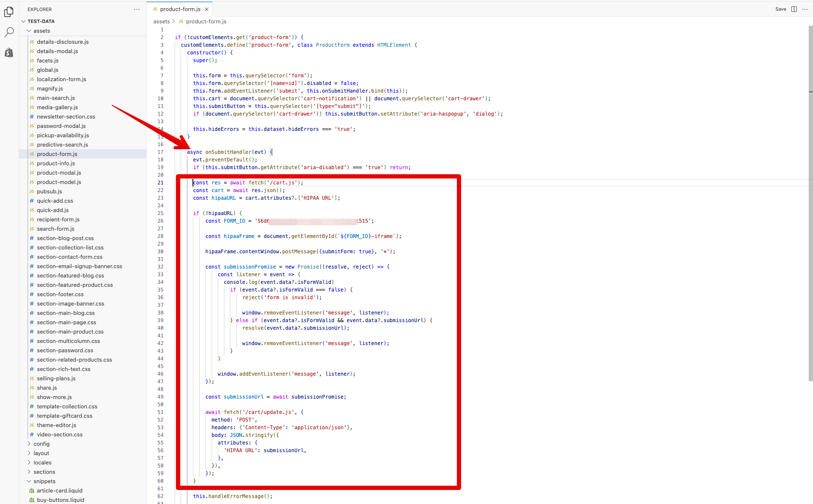Open the Explorer files icon in activity bar
The width and height of the screenshot is (813, 504).
pyautogui.click(x=9, y=12)
